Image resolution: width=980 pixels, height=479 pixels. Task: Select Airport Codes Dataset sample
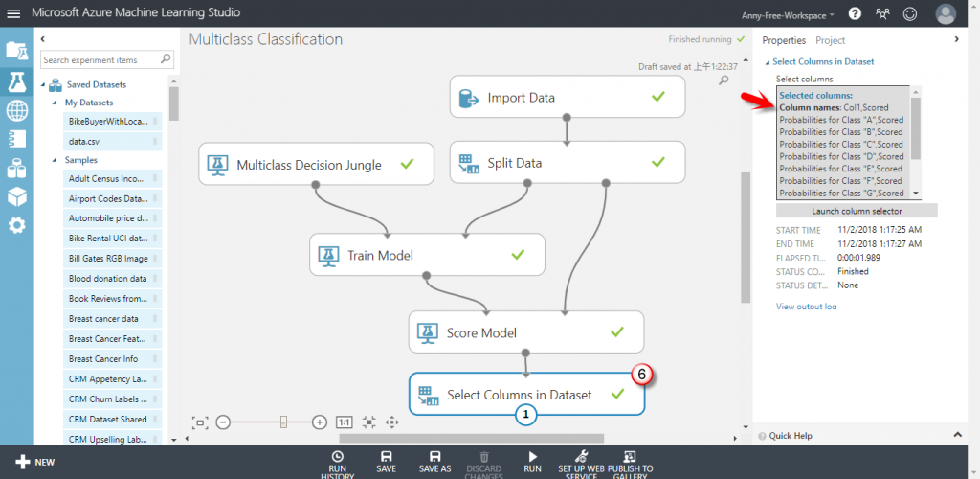pyautogui.click(x=112, y=198)
